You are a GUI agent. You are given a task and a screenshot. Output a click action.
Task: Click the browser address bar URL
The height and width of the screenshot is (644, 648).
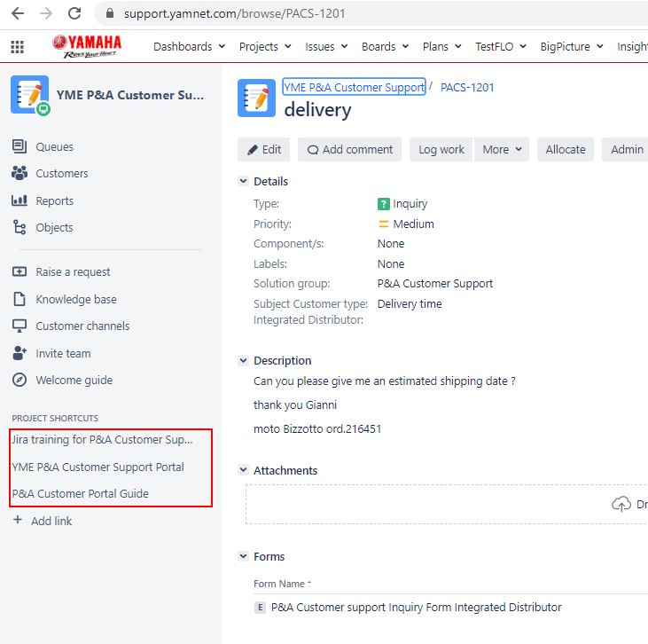pyautogui.click(x=234, y=13)
